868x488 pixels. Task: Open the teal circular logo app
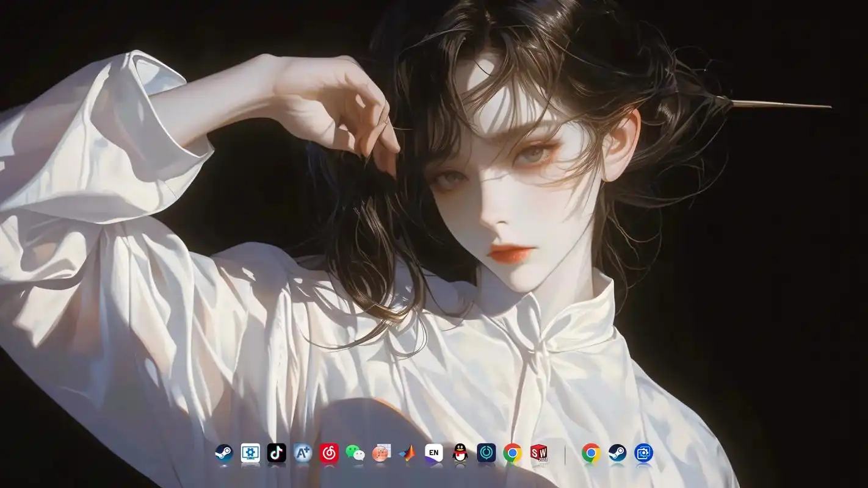pyautogui.click(x=486, y=453)
